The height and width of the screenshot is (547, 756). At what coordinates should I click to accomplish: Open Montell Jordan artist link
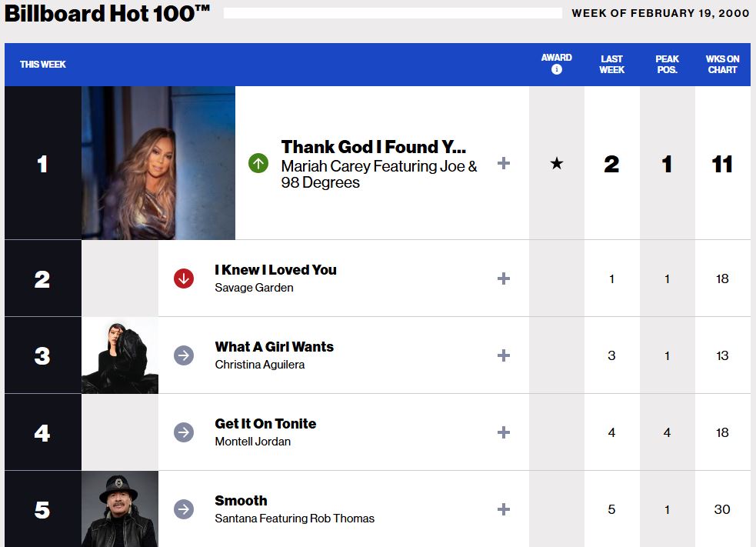tap(252, 442)
